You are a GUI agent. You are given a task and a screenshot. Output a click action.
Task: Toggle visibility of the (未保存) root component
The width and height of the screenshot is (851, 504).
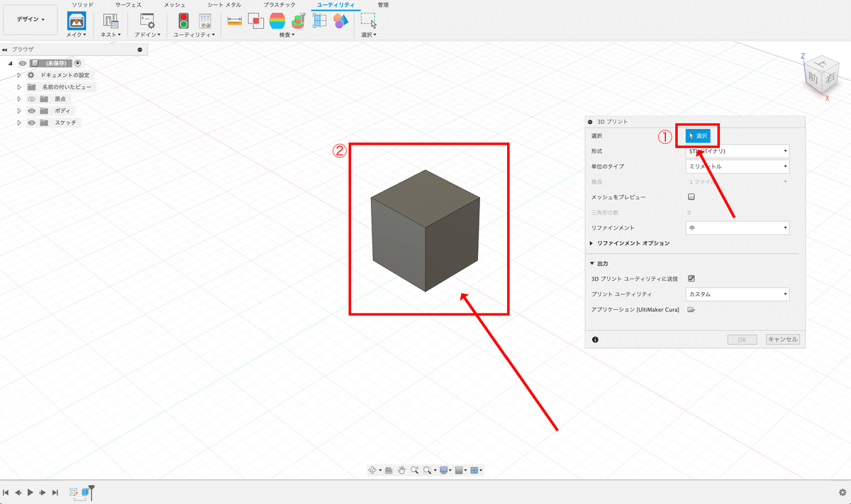(22, 63)
